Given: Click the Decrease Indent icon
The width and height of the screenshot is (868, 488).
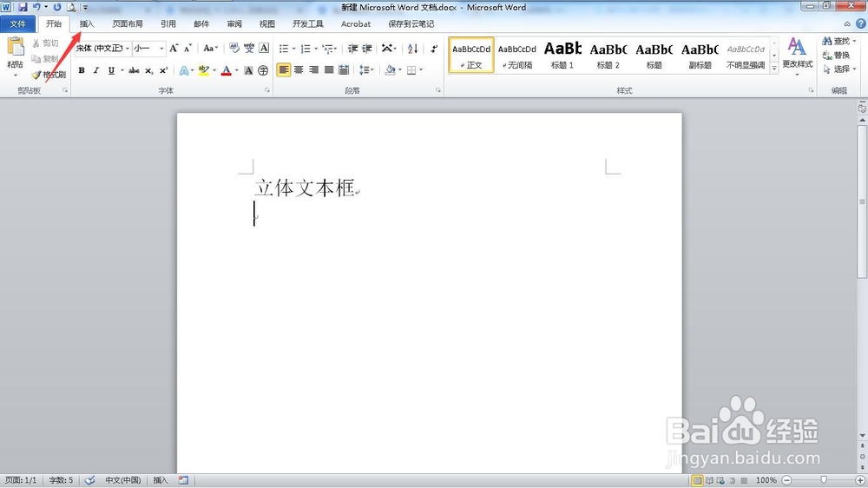Looking at the screenshot, I should [x=352, y=49].
